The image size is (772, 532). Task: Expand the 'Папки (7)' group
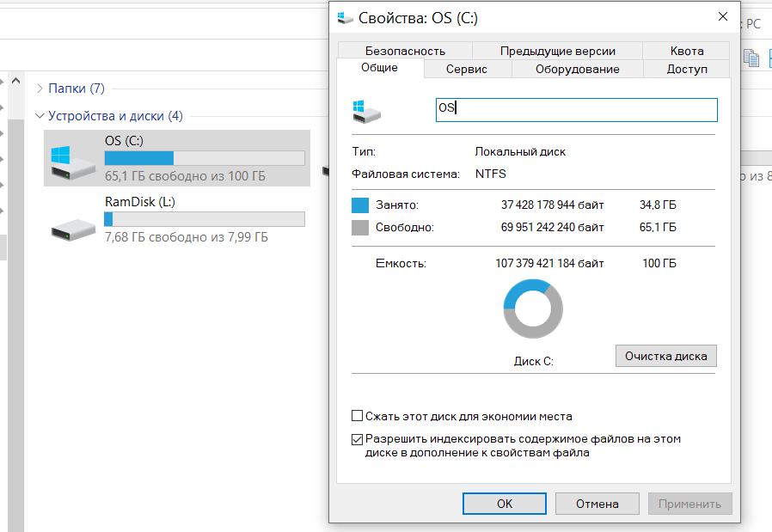(x=40, y=89)
